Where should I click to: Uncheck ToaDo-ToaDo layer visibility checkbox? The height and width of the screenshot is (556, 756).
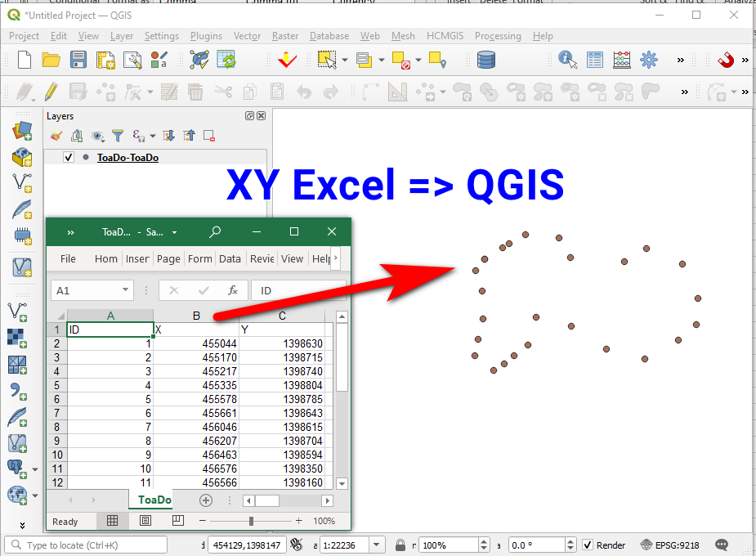[x=69, y=157]
